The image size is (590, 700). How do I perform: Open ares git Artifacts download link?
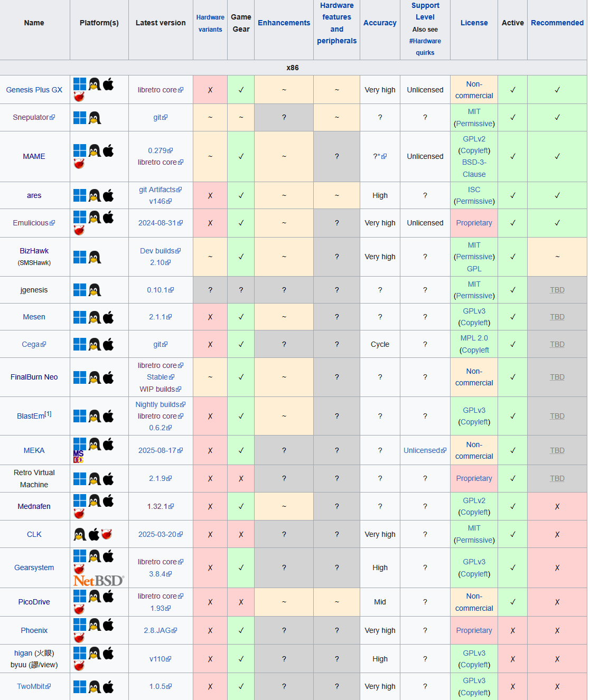click(161, 190)
